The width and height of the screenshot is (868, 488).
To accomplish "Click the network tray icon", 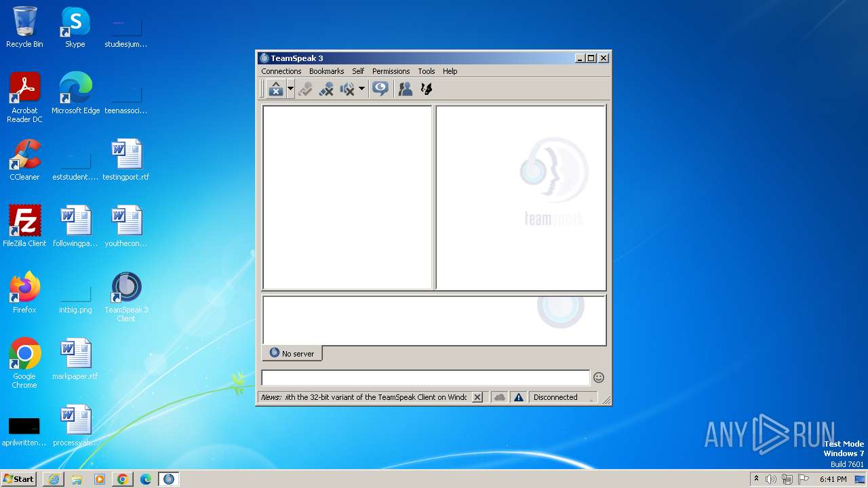I will pos(787,479).
